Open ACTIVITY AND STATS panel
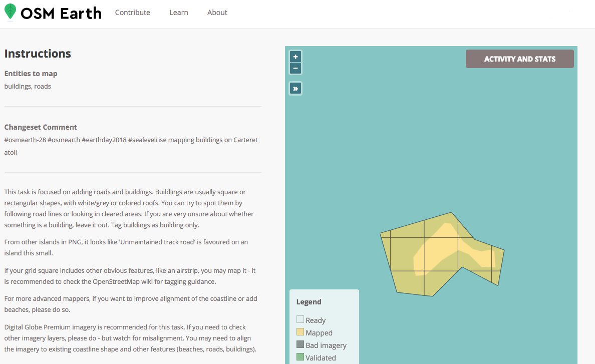595x364 pixels. point(519,59)
